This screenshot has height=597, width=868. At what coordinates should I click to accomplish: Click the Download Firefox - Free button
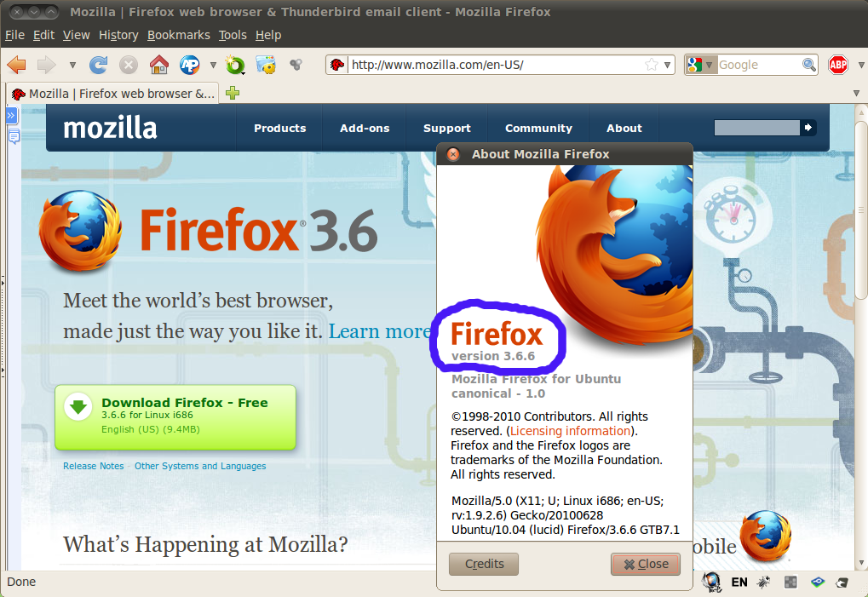click(x=175, y=417)
